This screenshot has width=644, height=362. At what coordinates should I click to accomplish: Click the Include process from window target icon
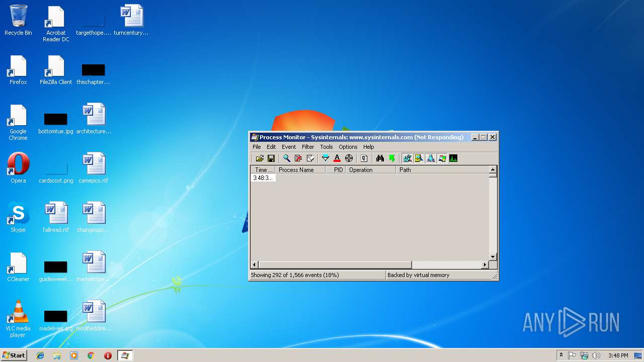(x=349, y=158)
